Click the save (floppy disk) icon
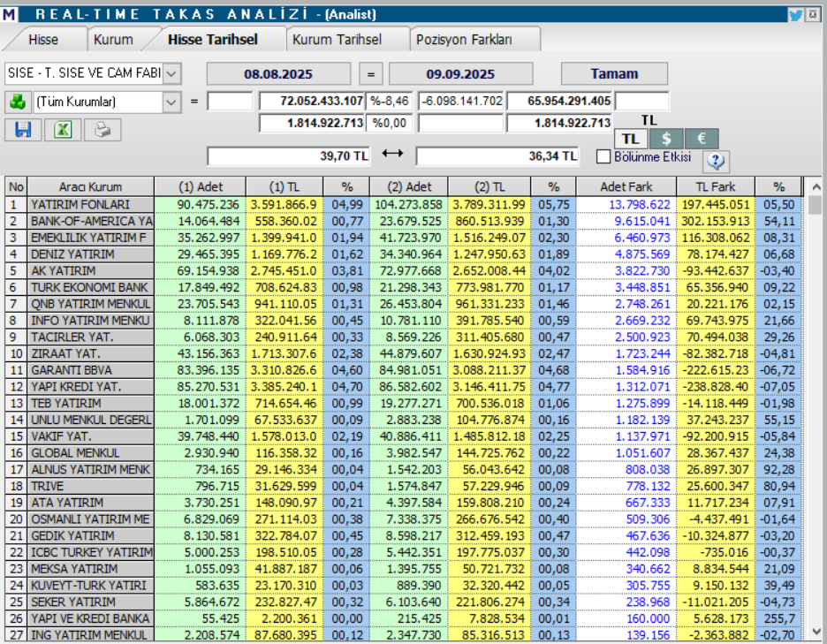827x644 pixels. (x=24, y=130)
